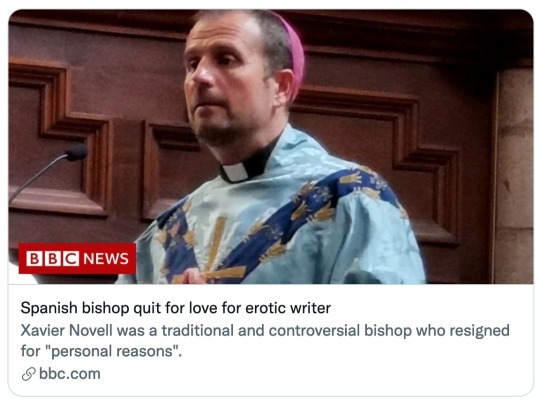Click the first B block in BBC logo

[34, 259]
